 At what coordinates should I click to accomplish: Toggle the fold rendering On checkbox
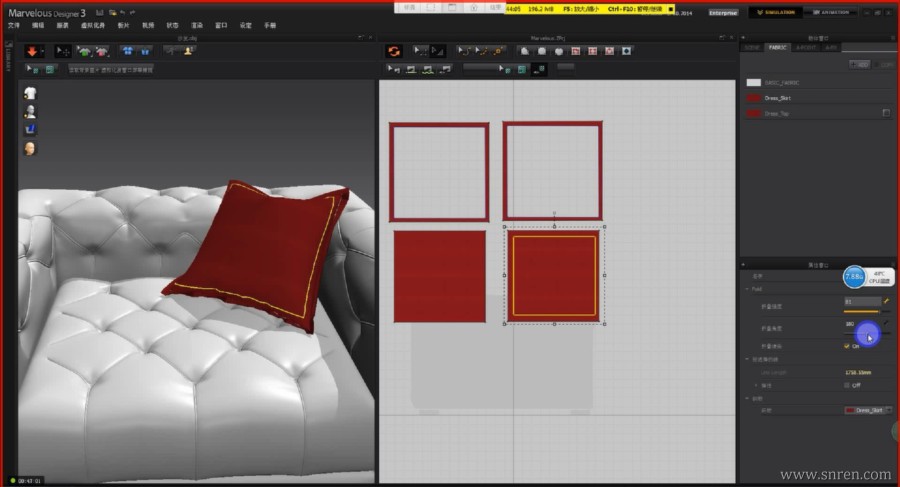pyautogui.click(x=847, y=346)
